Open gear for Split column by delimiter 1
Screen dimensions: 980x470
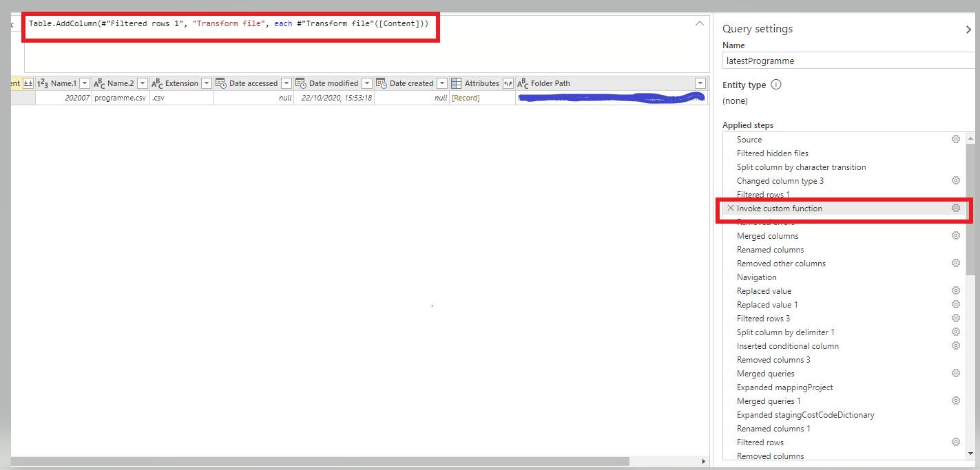pos(956,332)
